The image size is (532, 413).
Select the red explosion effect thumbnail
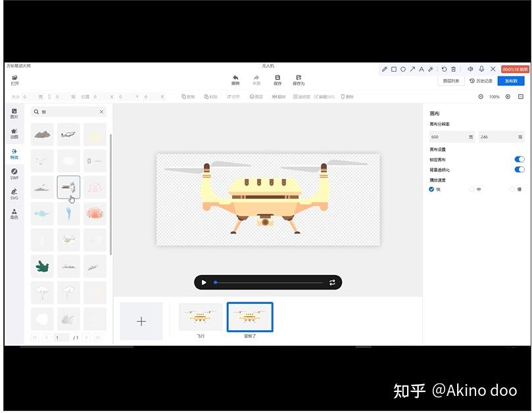pos(95,214)
